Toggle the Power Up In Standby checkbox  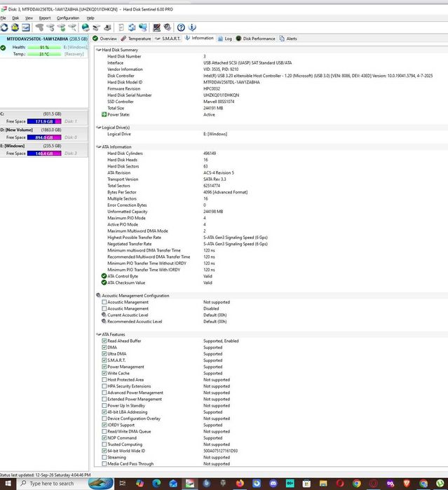coord(104,406)
